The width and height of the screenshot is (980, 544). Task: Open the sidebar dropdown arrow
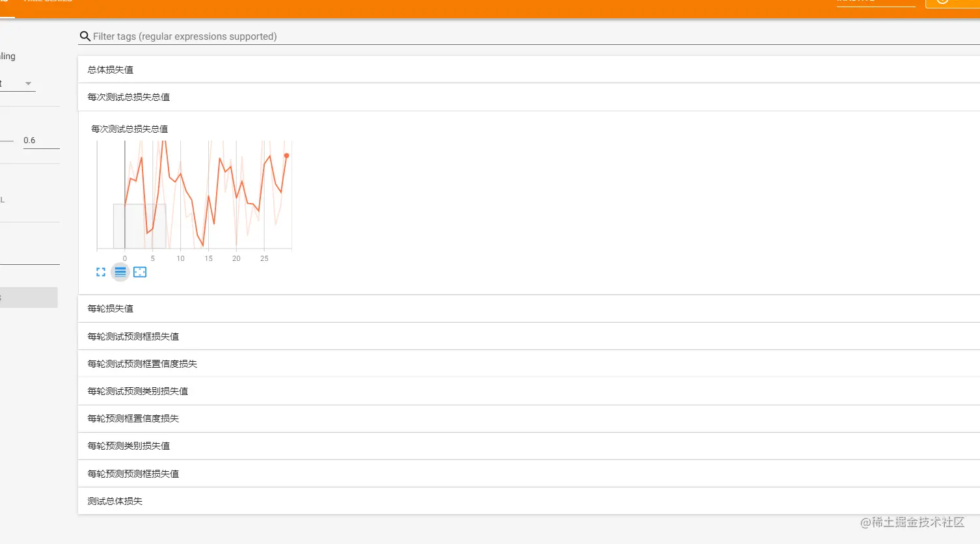(x=28, y=83)
